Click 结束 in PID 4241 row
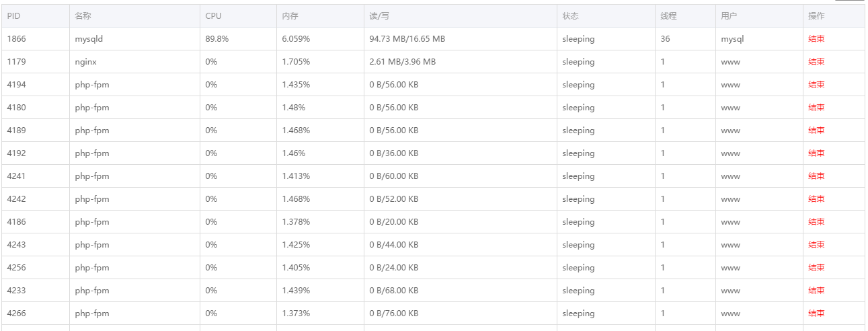This screenshot has width=868, height=331. point(816,176)
